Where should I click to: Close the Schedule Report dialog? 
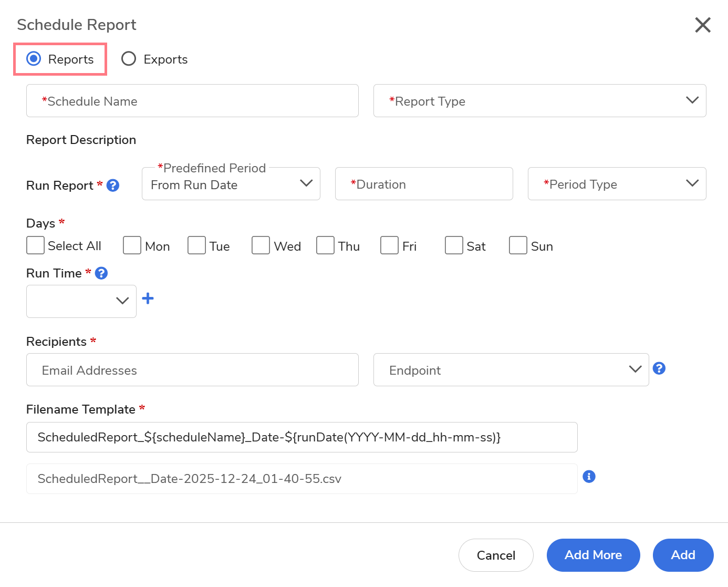coord(702,25)
